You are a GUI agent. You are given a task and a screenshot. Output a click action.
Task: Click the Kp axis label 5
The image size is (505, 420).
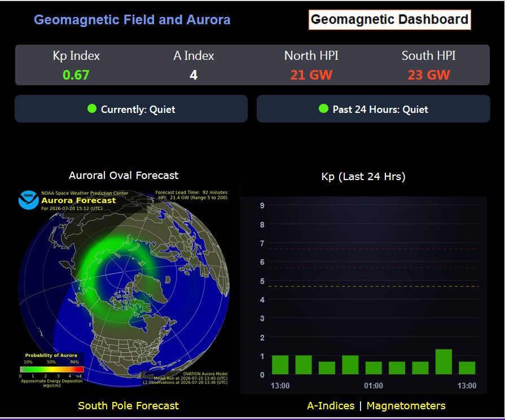click(x=262, y=281)
